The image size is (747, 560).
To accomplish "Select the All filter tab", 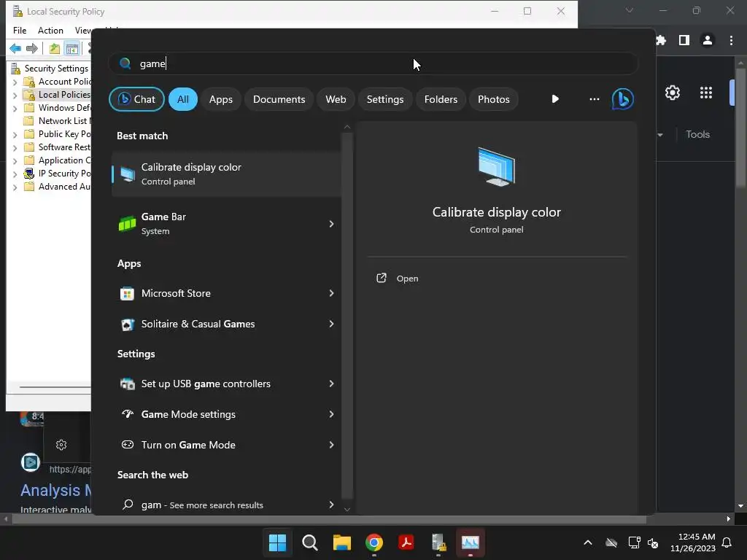I will click(183, 99).
